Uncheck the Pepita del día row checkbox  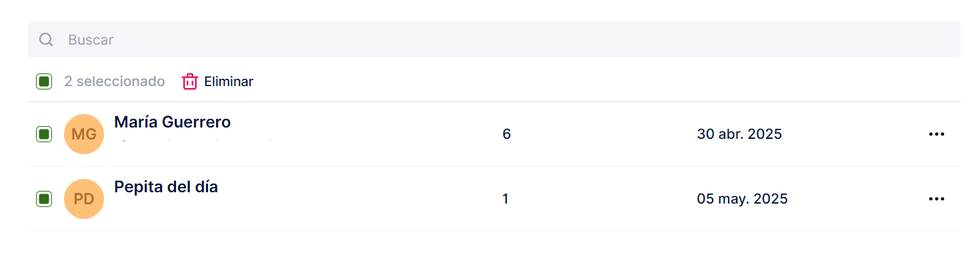pos(44,199)
